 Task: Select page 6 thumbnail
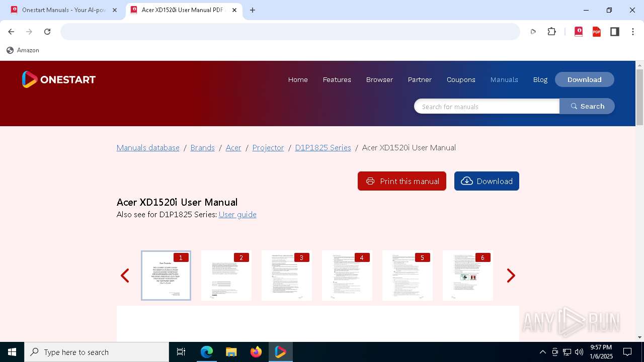[468, 276]
